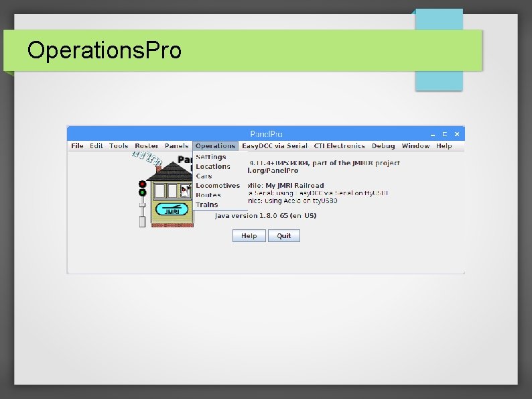Viewport: 532px width, 399px height.
Task: Click the Quit button
Action: [283, 235]
